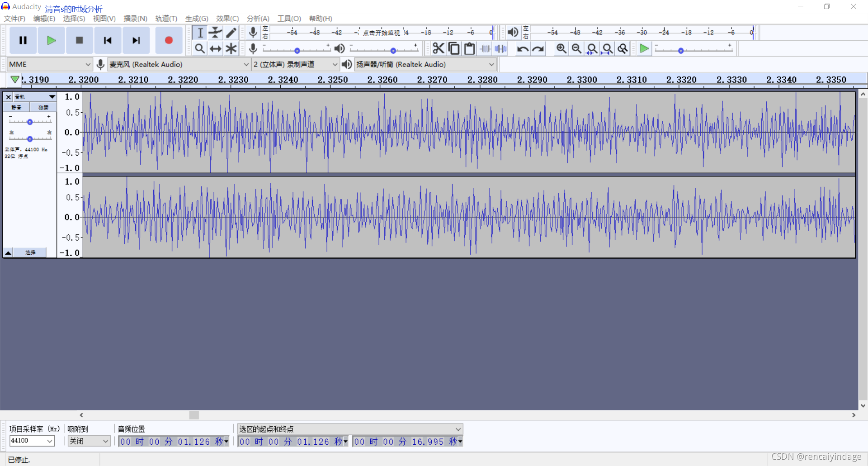Click Silence audio selection icon
Screen dimensions: 868x466
[x=500, y=48]
